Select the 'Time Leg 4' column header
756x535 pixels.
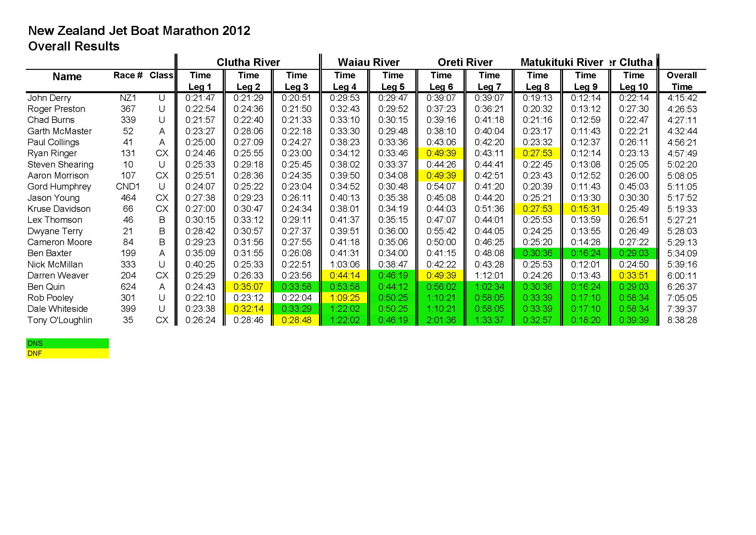click(x=345, y=81)
